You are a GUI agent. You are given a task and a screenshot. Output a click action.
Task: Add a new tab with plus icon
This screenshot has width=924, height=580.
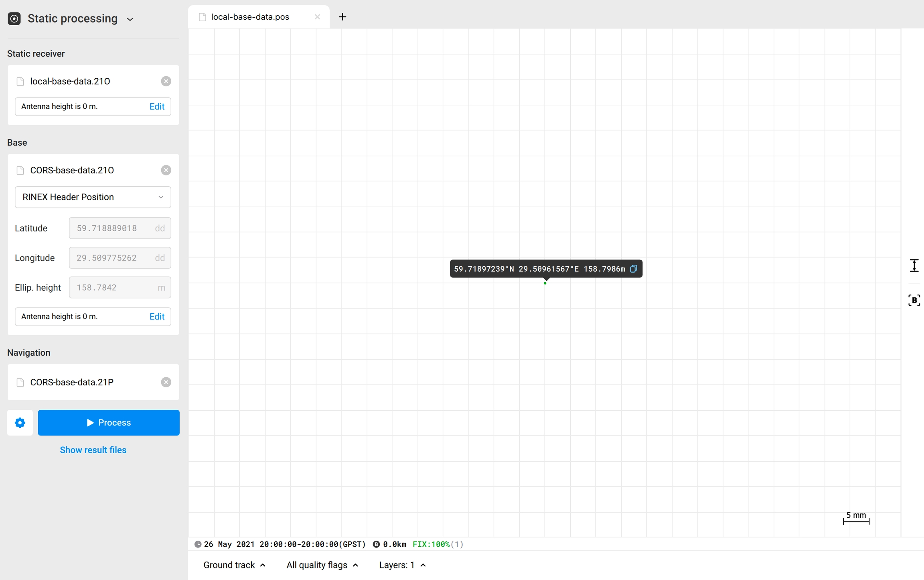coord(342,17)
